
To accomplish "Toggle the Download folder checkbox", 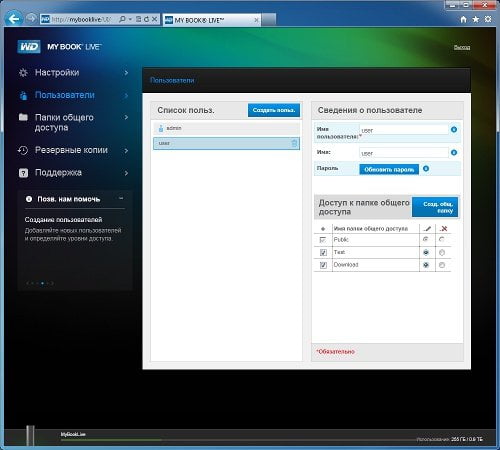I will 323,265.
